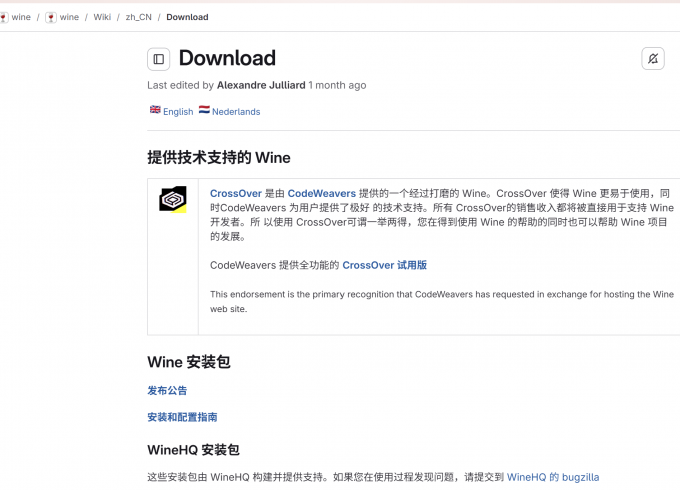Screen dimensions: 680x490
Task: Click the endorsement note starting with This endorsement
Action: click(441, 301)
